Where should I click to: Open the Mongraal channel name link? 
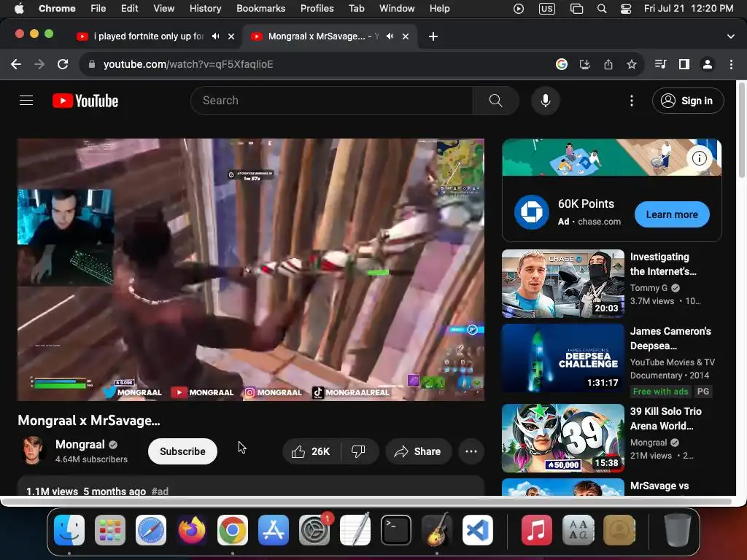[x=80, y=444]
